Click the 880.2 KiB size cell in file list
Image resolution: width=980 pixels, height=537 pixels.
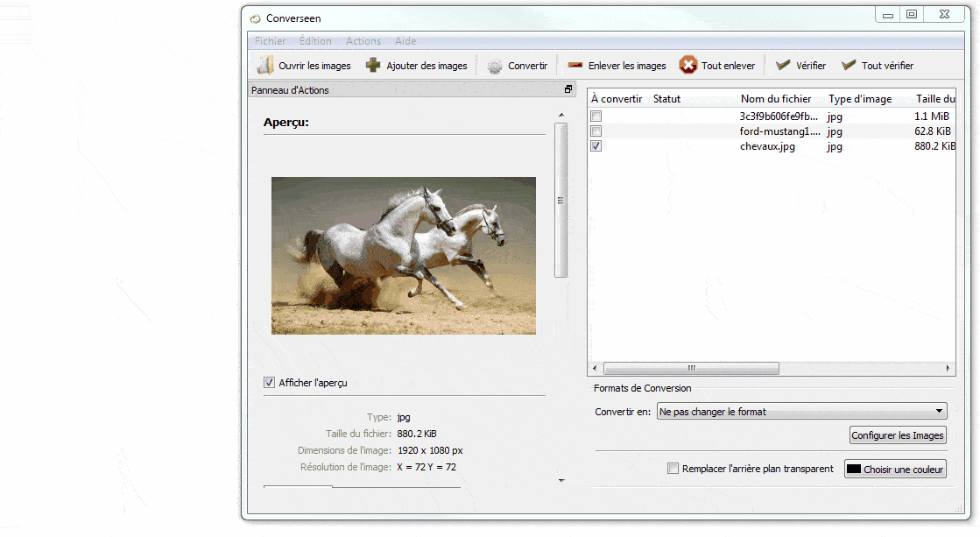coord(935,146)
